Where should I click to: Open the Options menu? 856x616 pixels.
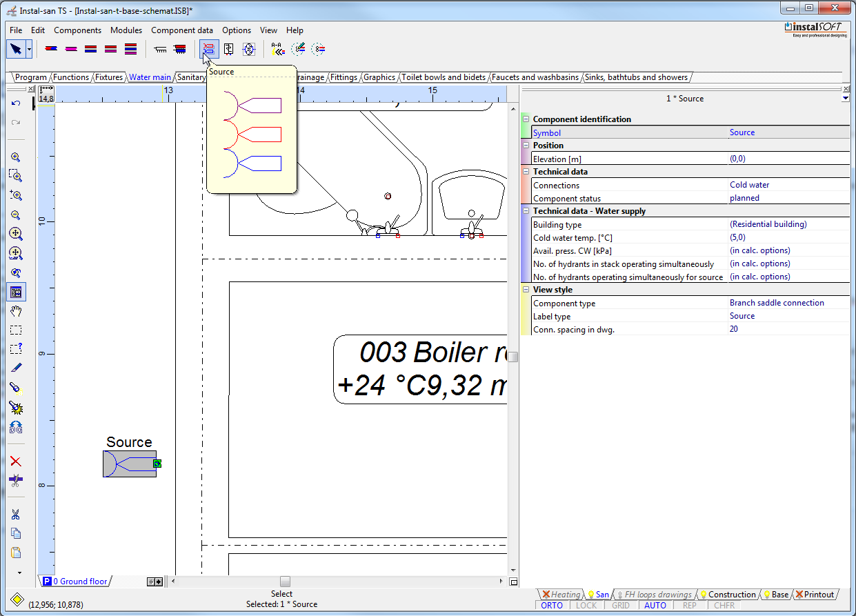coord(237,30)
